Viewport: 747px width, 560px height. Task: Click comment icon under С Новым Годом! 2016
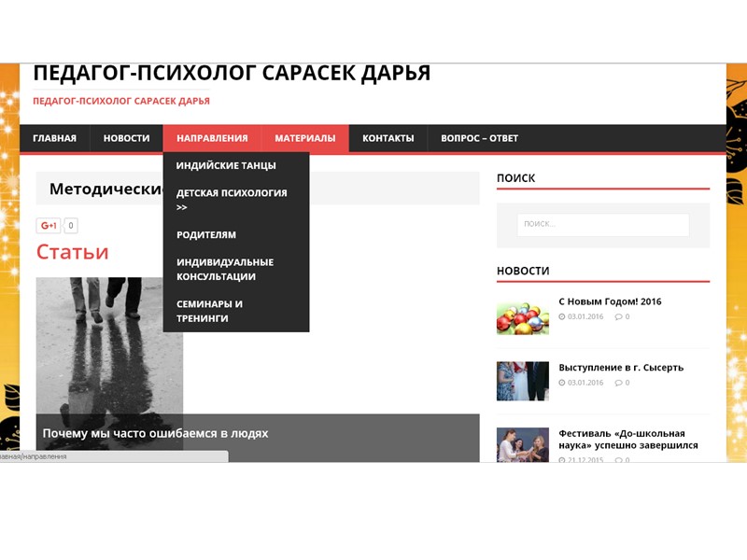point(618,316)
